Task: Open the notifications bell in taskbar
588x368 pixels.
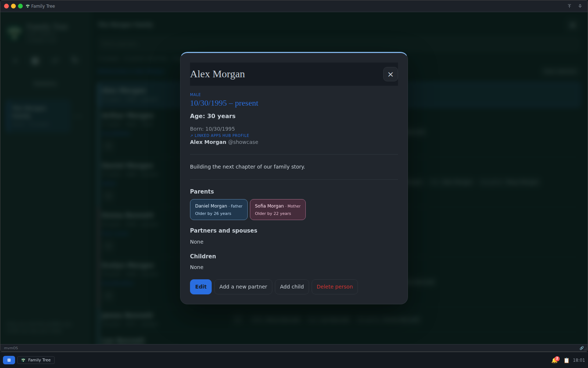Action: [555, 360]
